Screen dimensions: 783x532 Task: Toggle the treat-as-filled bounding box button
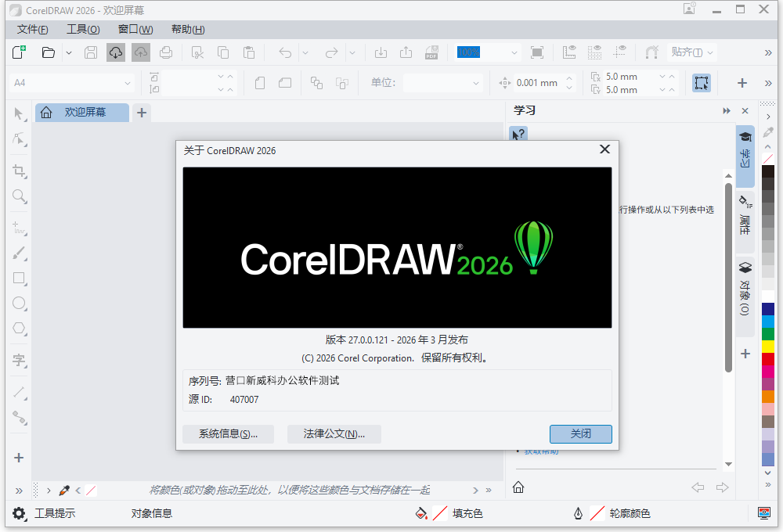pos(701,82)
